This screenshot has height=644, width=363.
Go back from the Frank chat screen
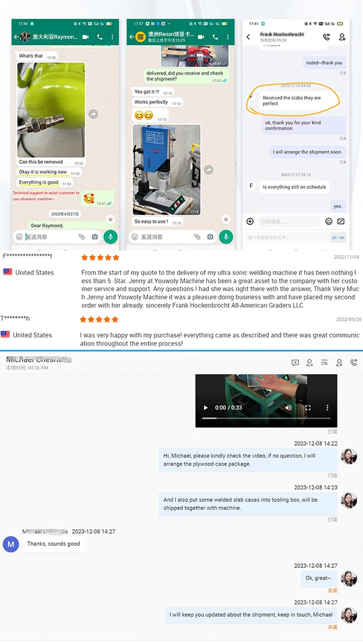point(248,37)
